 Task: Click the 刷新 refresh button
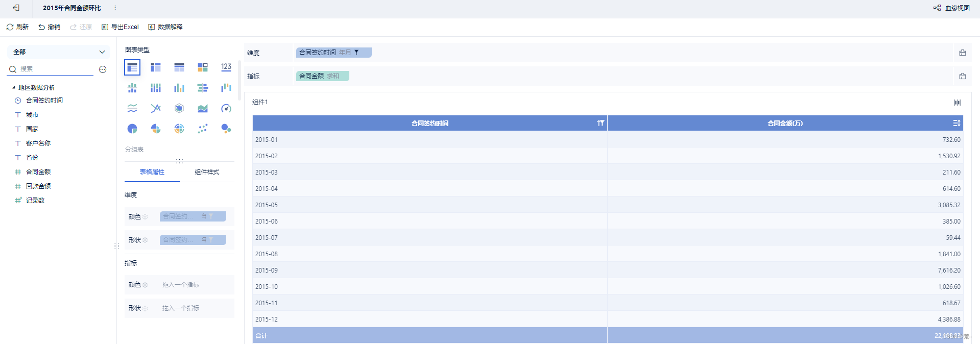point(17,27)
